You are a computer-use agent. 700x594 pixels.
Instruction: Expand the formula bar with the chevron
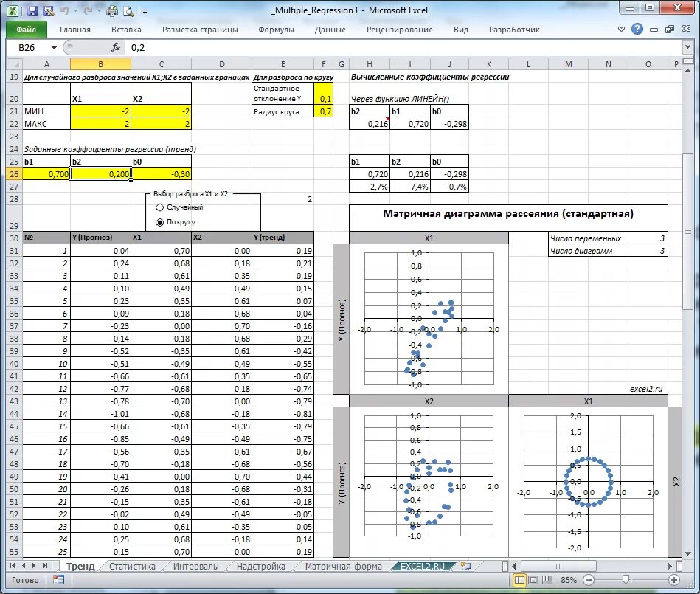(687, 47)
